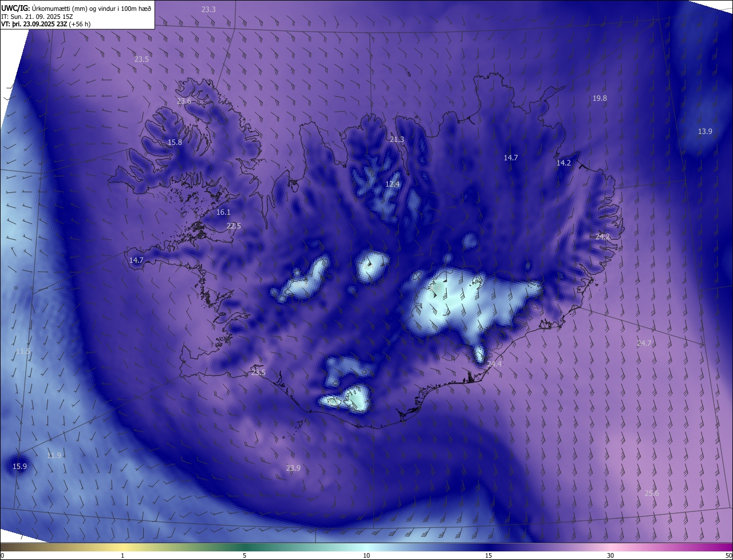Click the colorbar tick labeled 1
The width and height of the screenshot is (733, 560).
pyautogui.click(x=123, y=555)
